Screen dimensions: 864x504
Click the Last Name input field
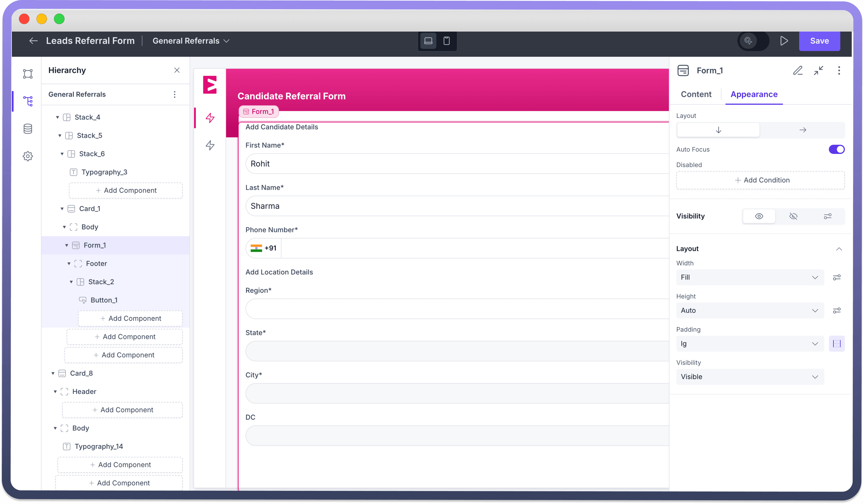click(456, 206)
